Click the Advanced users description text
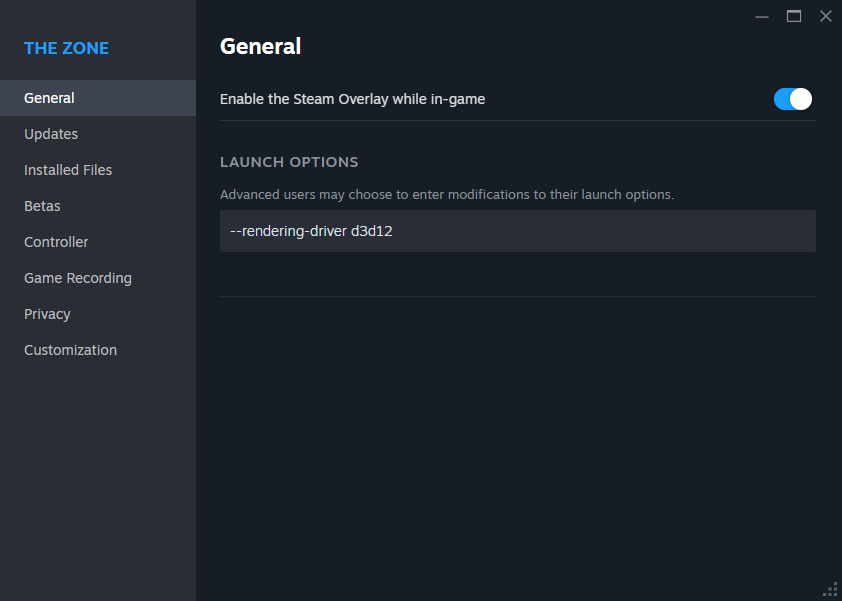 click(446, 194)
